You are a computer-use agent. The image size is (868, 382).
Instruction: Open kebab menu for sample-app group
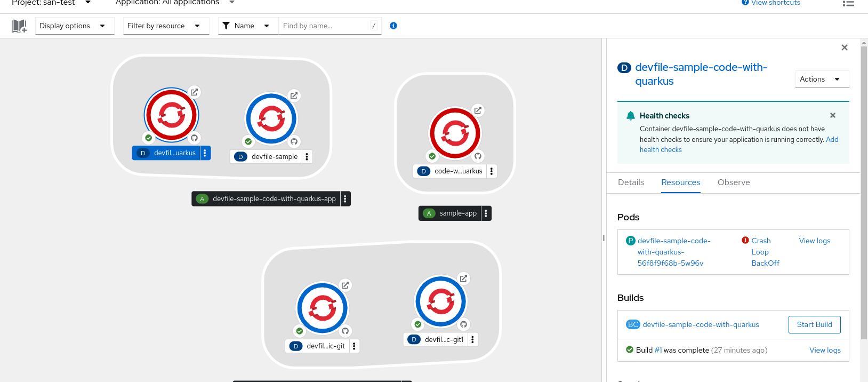coord(486,213)
